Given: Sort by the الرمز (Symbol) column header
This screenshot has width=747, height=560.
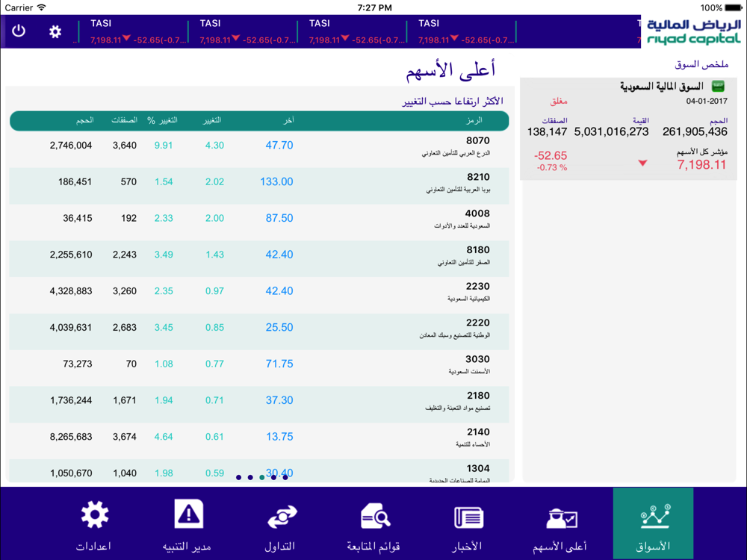Looking at the screenshot, I should click(474, 120).
